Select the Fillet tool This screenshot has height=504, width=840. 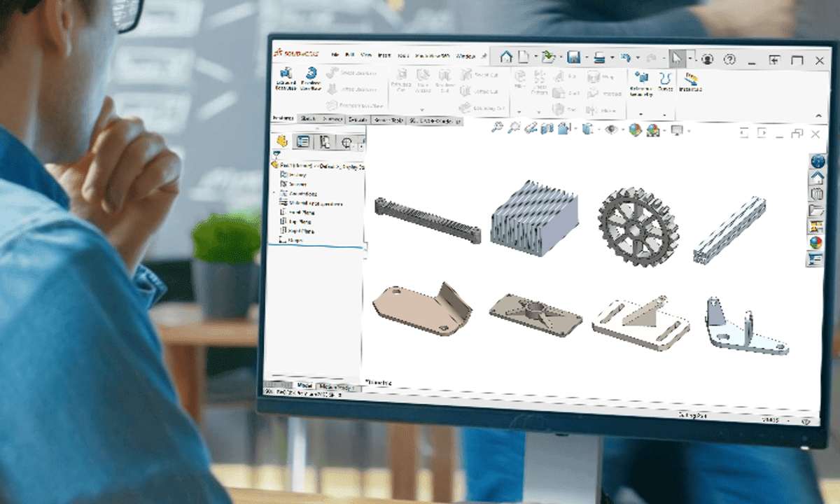(519, 78)
